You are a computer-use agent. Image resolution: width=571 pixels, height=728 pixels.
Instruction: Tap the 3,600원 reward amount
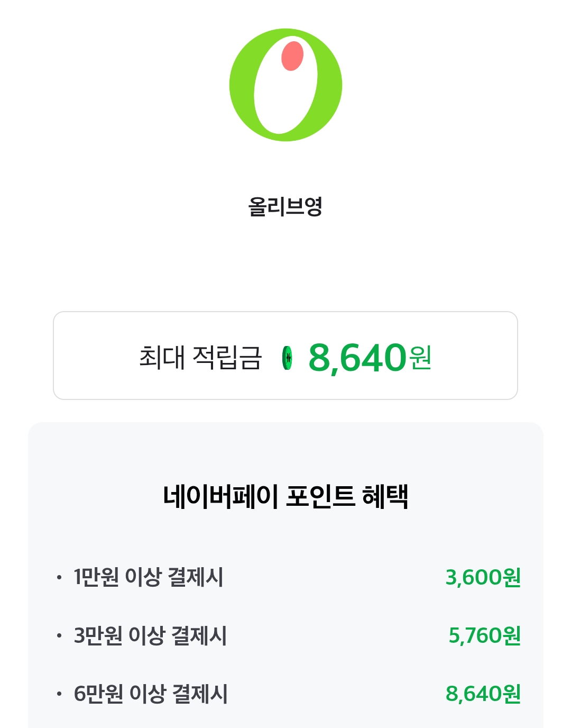[x=483, y=577]
